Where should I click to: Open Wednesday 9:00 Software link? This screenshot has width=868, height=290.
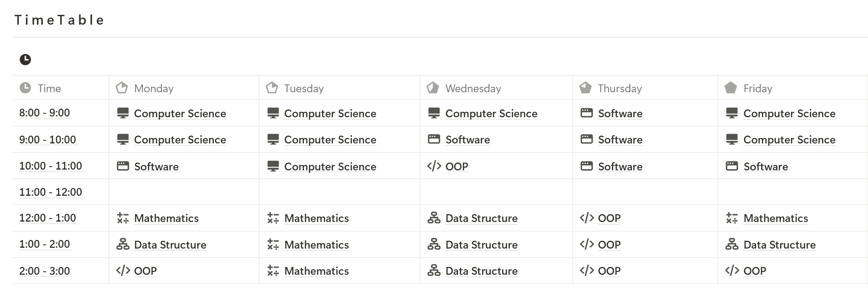[467, 140]
